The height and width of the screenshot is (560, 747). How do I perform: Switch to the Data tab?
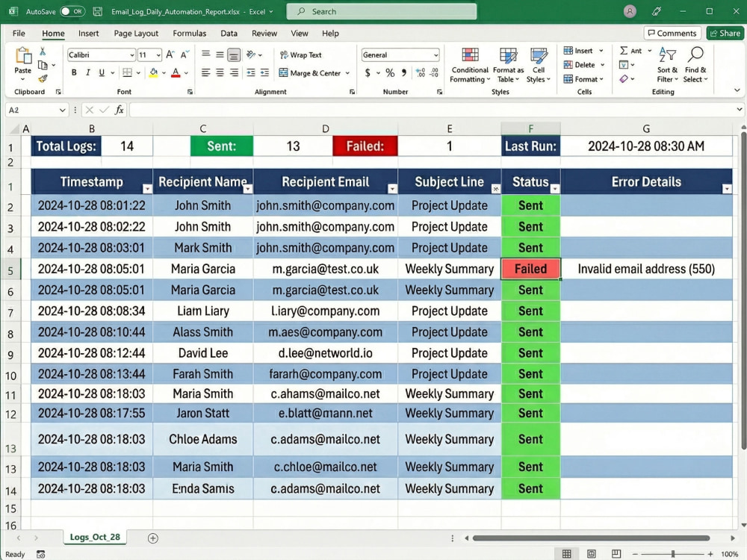point(229,34)
